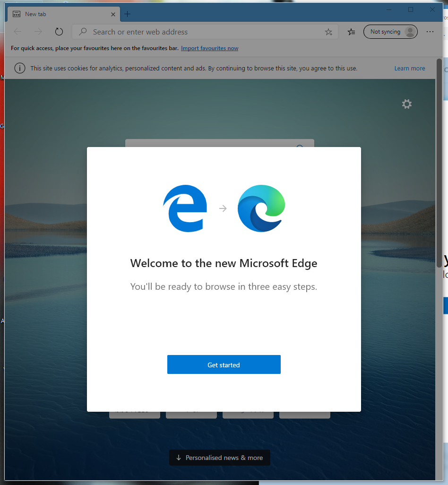448x485 pixels.
Task: Open the Favourites list icon
Action: click(x=351, y=32)
